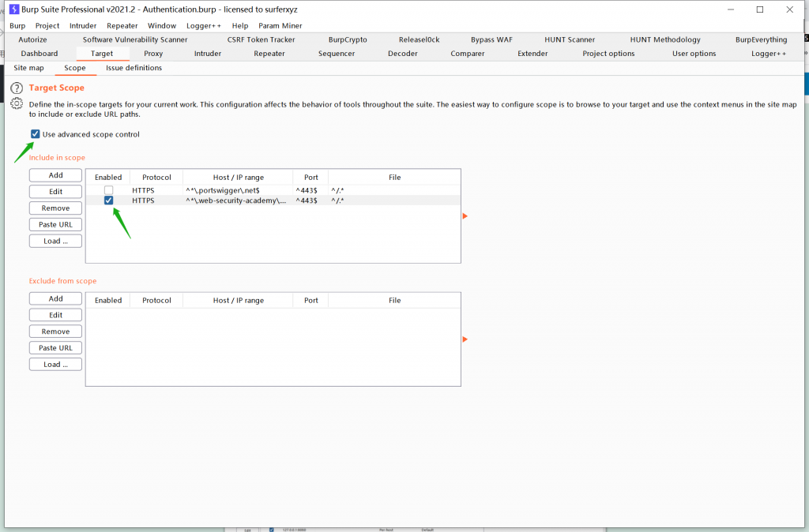Open the Project menu
This screenshot has height=532, width=809.
tap(47, 26)
